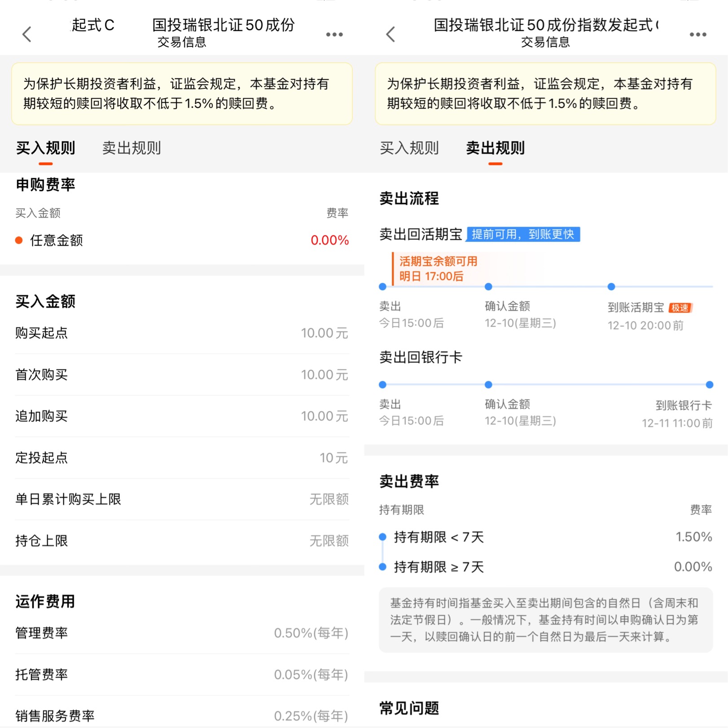Click the 持有期限 ≥ 7天 row
This screenshot has height=728, width=728.
[x=546, y=567]
